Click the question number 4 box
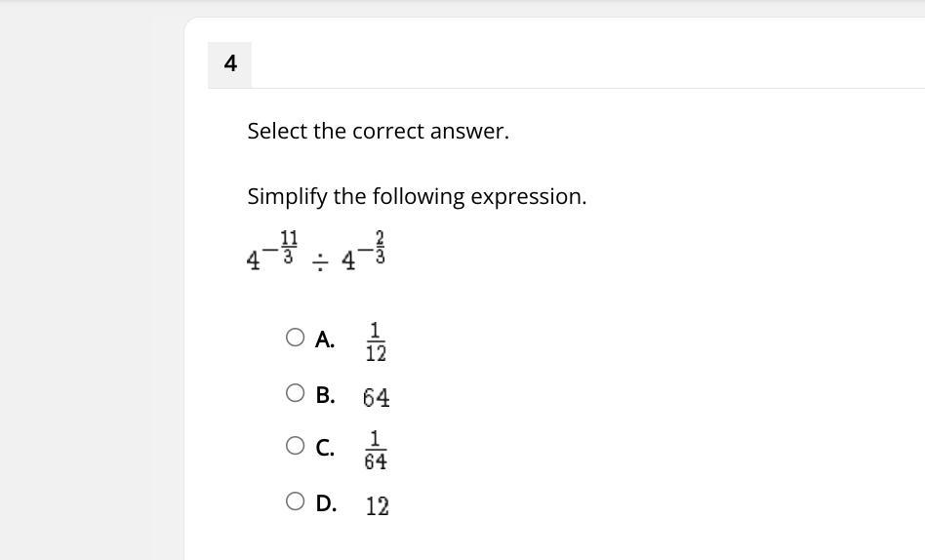This screenshot has height=560, width=925. click(230, 64)
